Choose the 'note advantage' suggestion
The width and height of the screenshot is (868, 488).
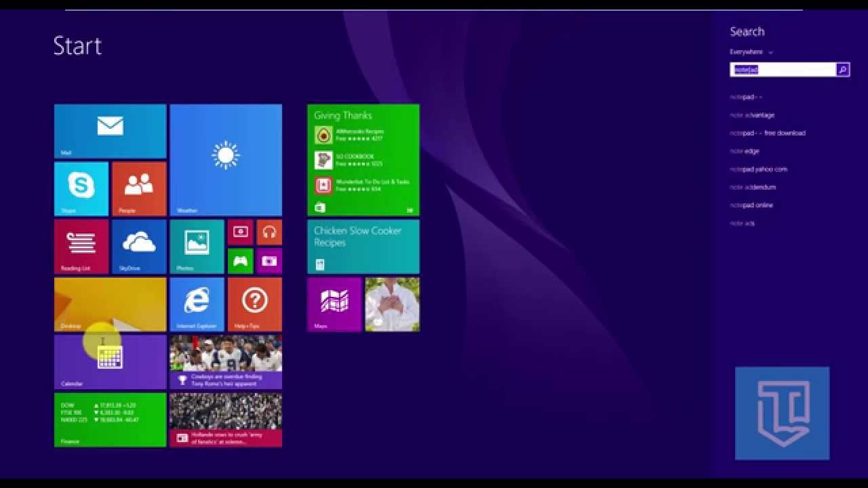752,115
